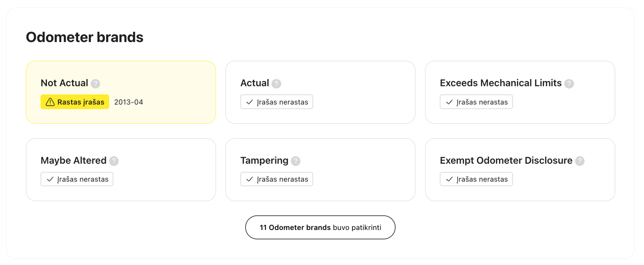Select the Tampering card title
The image size is (644, 265).
(264, 160)
